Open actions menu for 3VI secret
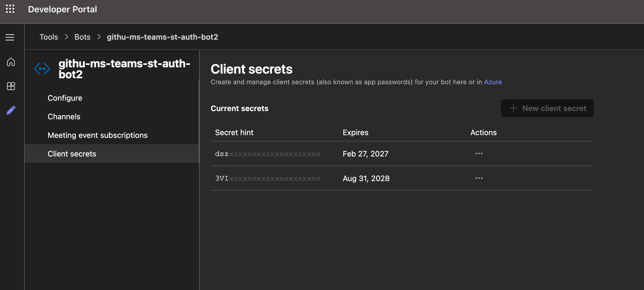Screen dimensions: 644x290 coord(479,178)
